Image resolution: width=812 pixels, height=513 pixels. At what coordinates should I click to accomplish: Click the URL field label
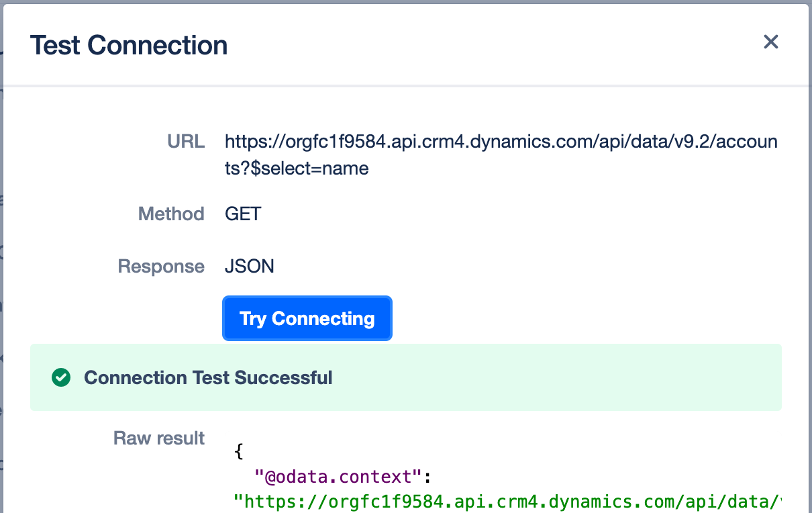(x=186, y=142)
